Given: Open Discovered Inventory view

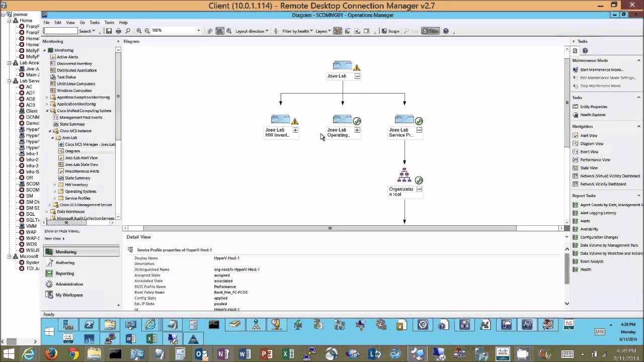Looking at the screenshot, I should [74, 64].
